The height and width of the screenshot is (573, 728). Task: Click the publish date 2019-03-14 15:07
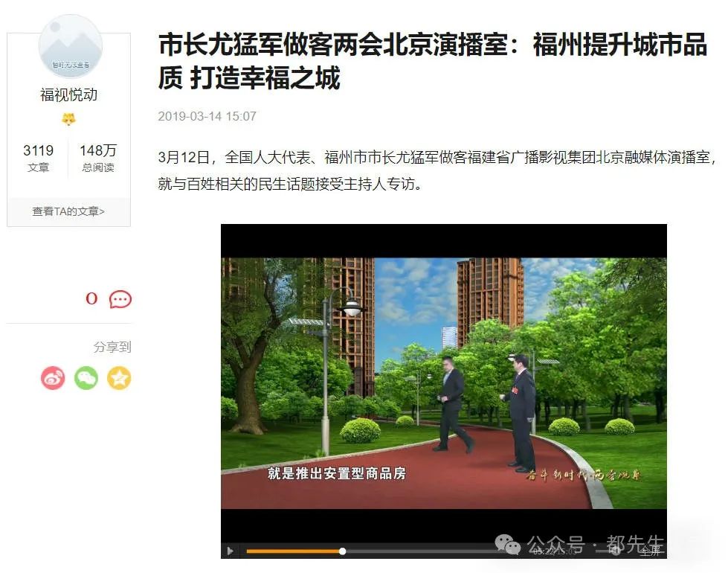207,116
